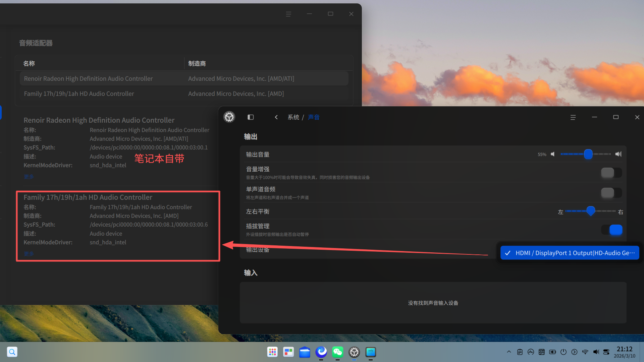The width and height of the screenshot is (644, 362).
Task: Click the output volume slider handle
Action: pyautogui.click(x=588, y=154)
